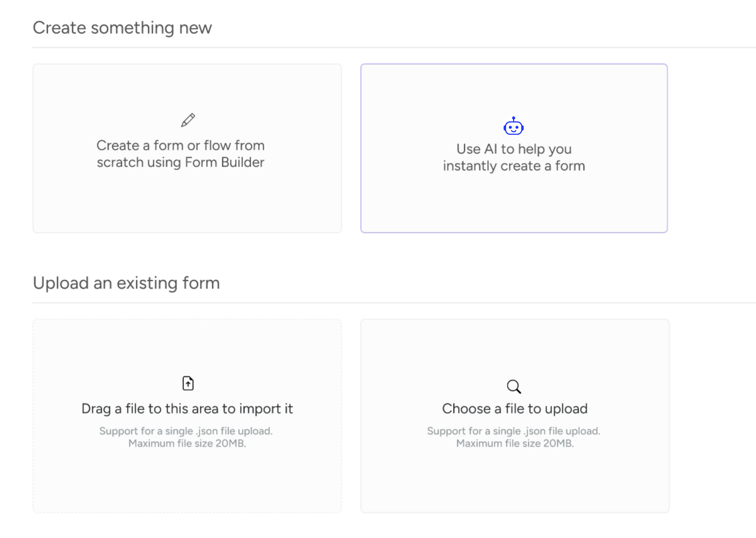Click the file import arrow icon
The height and width of the screenshot is (538, 756).
pos(188,383)
